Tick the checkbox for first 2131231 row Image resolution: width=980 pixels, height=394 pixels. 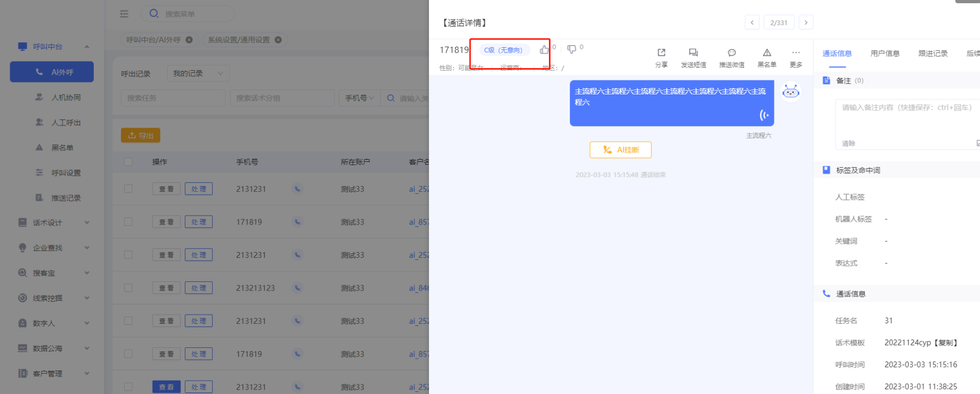[x=129, y=189]
